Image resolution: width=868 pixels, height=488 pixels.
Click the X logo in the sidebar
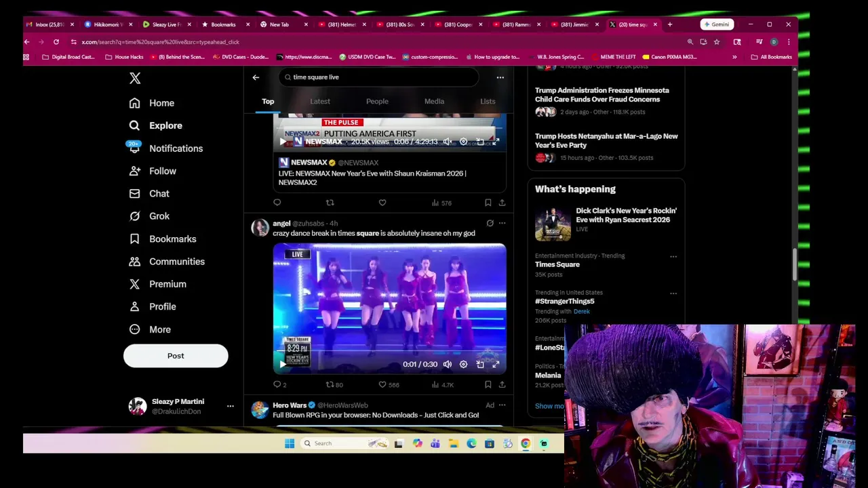tap(135, 79)
